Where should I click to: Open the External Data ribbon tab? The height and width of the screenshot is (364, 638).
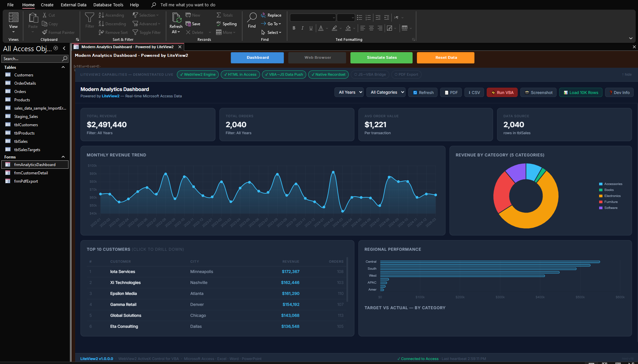coord(73,5)
